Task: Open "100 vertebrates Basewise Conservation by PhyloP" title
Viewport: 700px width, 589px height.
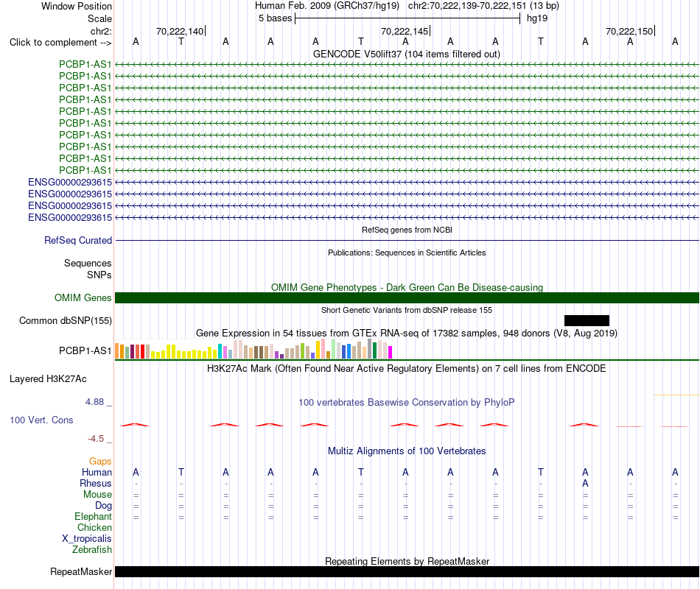Action: click(x=407, y=403)
